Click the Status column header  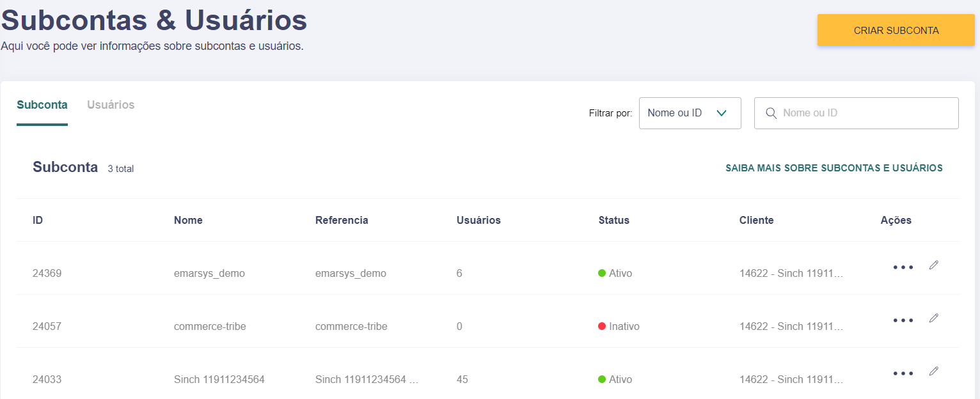click(x=614, y=220)
